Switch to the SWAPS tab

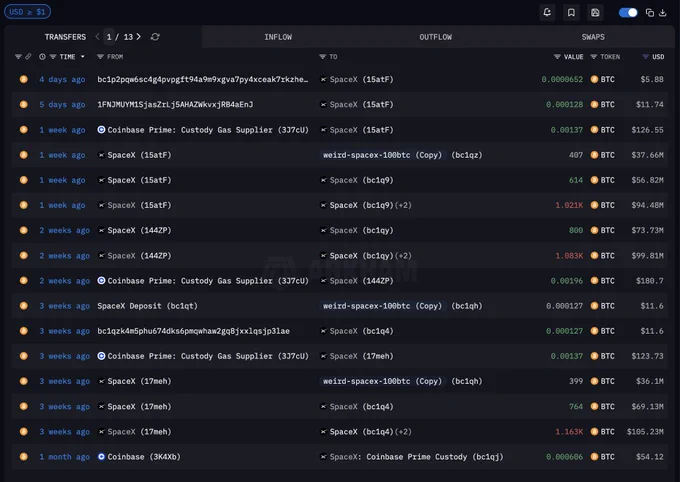(x=593, y=37)
